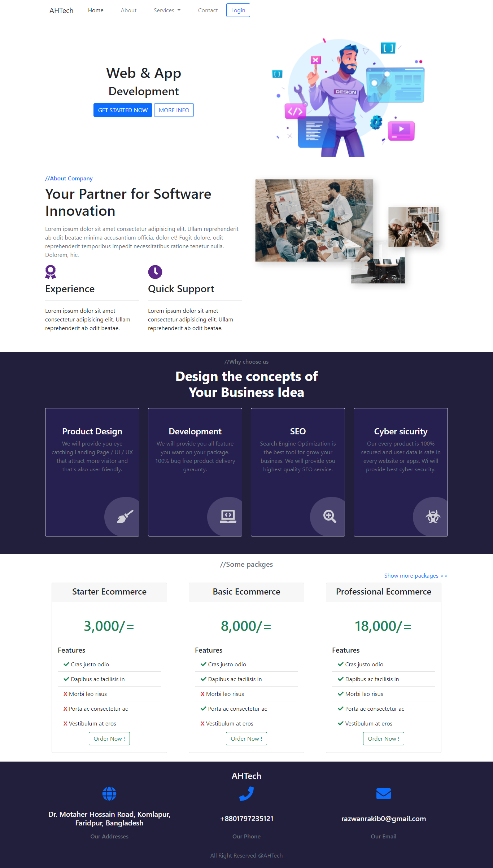Click check icon beside Professional Dapibus ac facilisis
Viewport: 493px width, 868px height.
[341, 679]
